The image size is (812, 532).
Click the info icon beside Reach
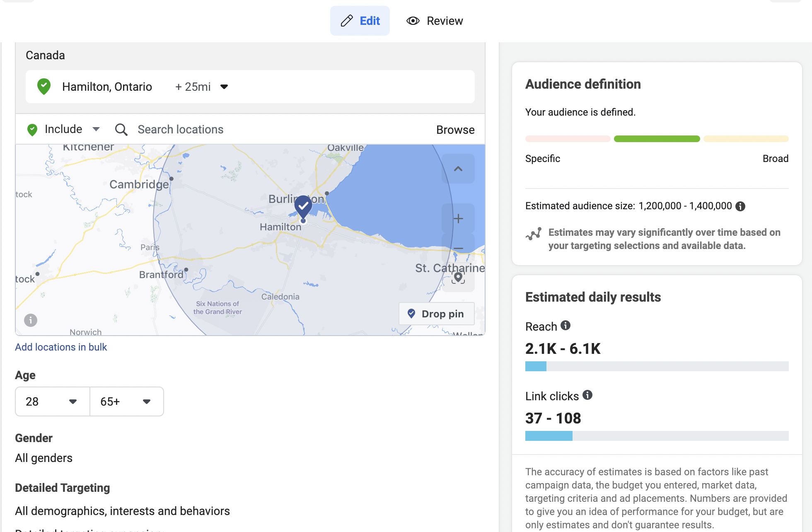[x=565, y=326]
